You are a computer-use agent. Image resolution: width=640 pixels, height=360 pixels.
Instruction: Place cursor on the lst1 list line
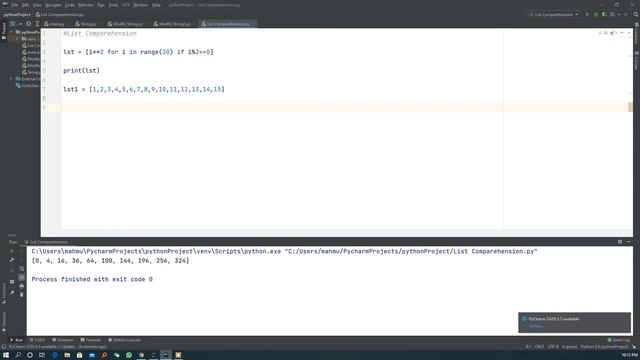[x=144, y=89]
